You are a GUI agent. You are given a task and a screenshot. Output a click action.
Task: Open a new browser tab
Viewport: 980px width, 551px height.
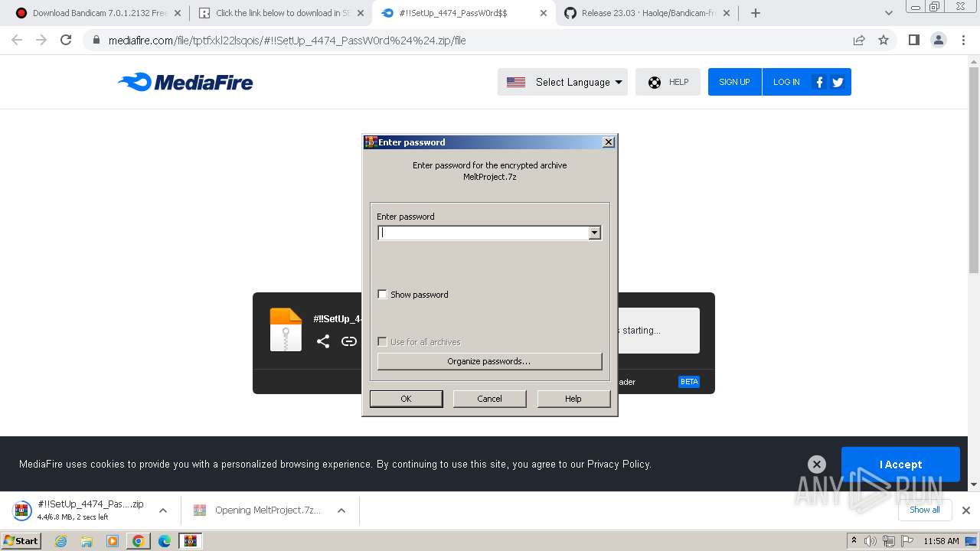[x=756, y=13]
